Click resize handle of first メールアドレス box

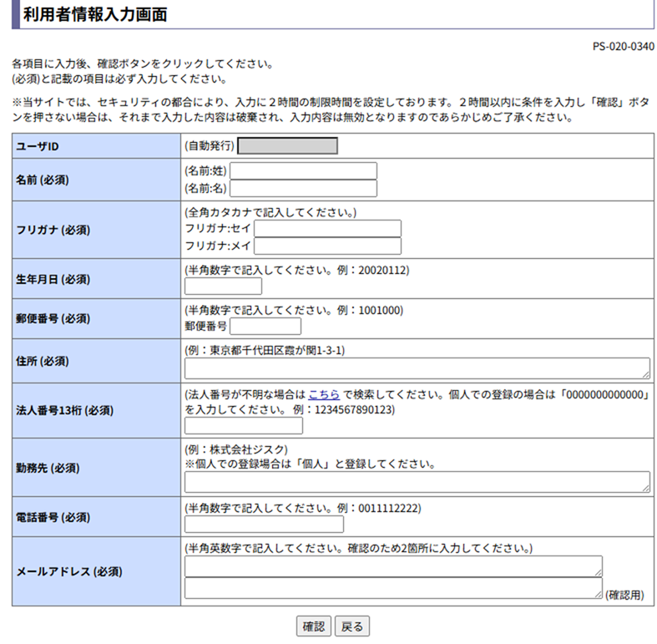[598, 572]
